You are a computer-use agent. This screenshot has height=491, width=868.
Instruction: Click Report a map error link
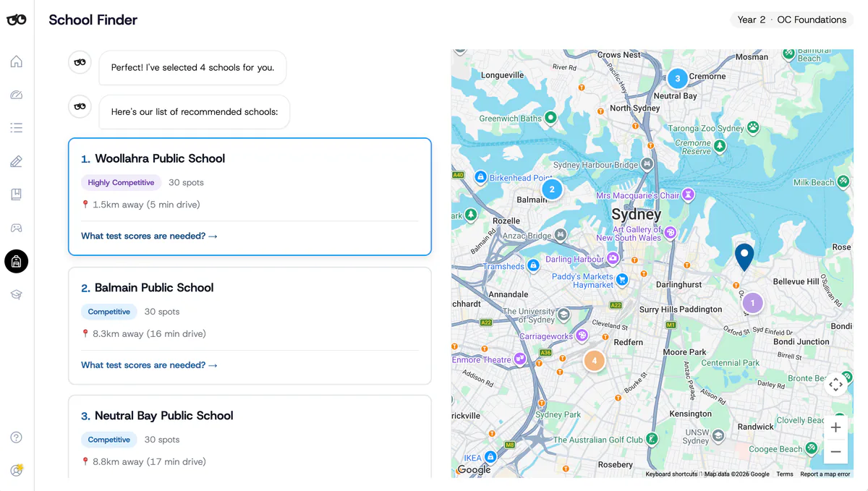click(x=825, y=474)
